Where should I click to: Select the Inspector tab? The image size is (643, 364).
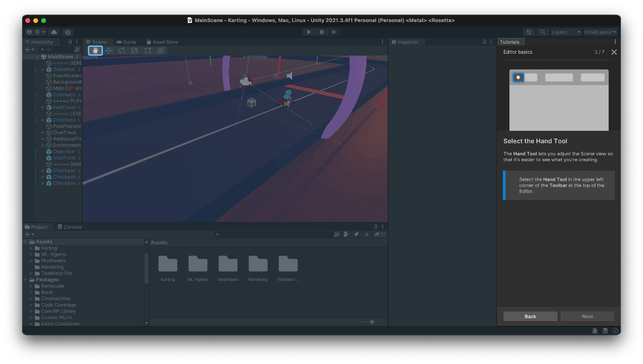click(x=405, y=42)
